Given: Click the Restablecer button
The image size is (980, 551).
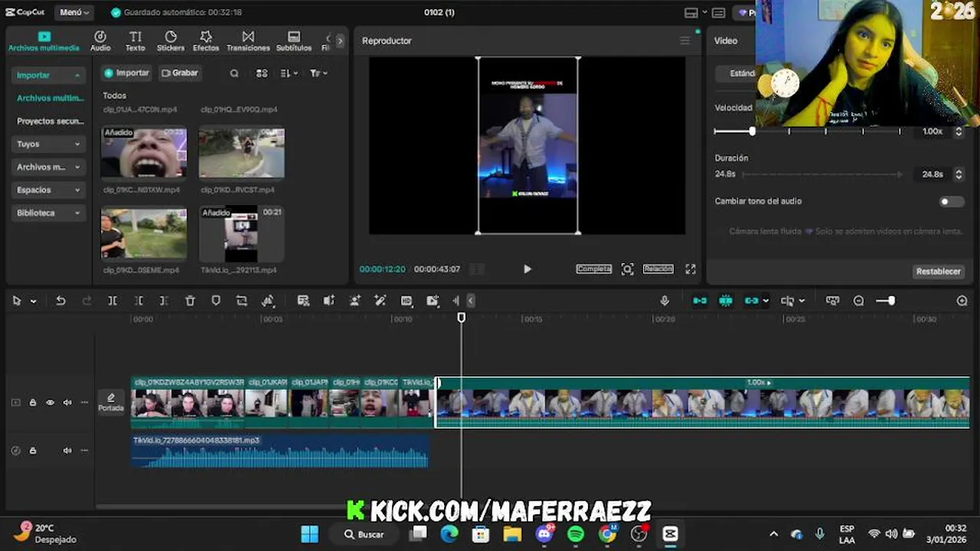Looking at the screenshot, I should [939, 272].
